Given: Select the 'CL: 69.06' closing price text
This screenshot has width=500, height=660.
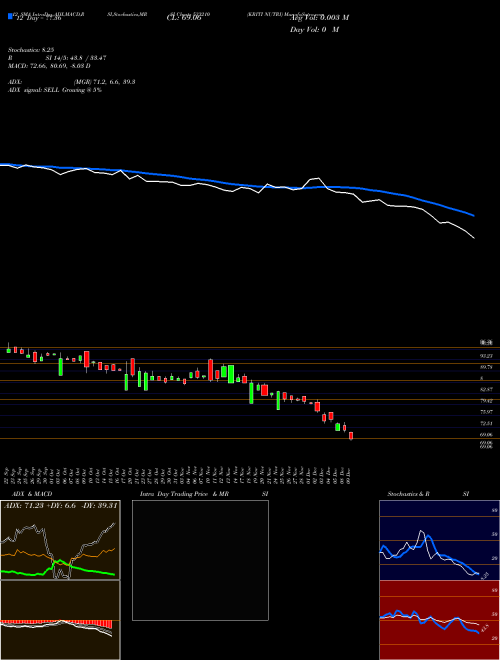Looking at the screenshot, I should click(x=184, y=19).
